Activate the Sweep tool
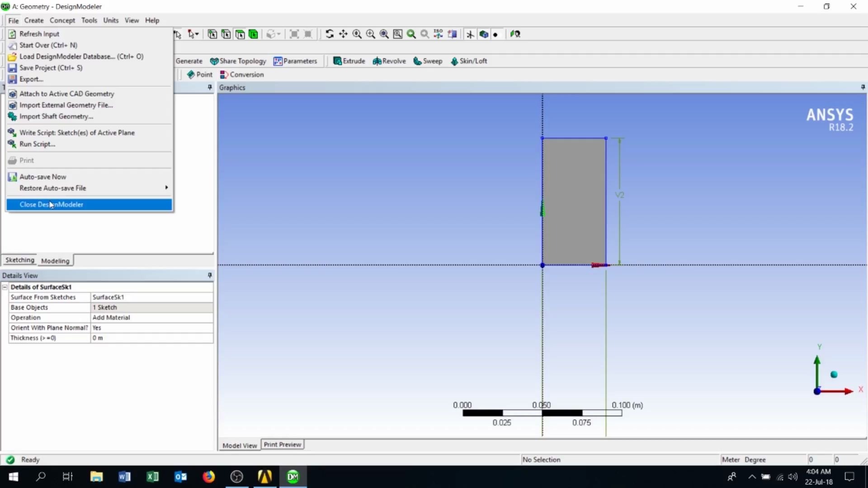This screenshot has height=488, width=868. pos(427,61)
